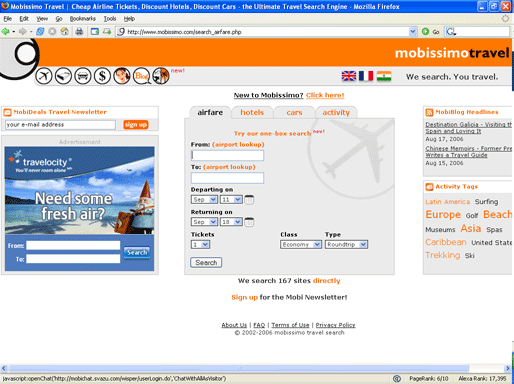Open the hotel bed icon in header
514x384 pixels.
pos(63,76)
